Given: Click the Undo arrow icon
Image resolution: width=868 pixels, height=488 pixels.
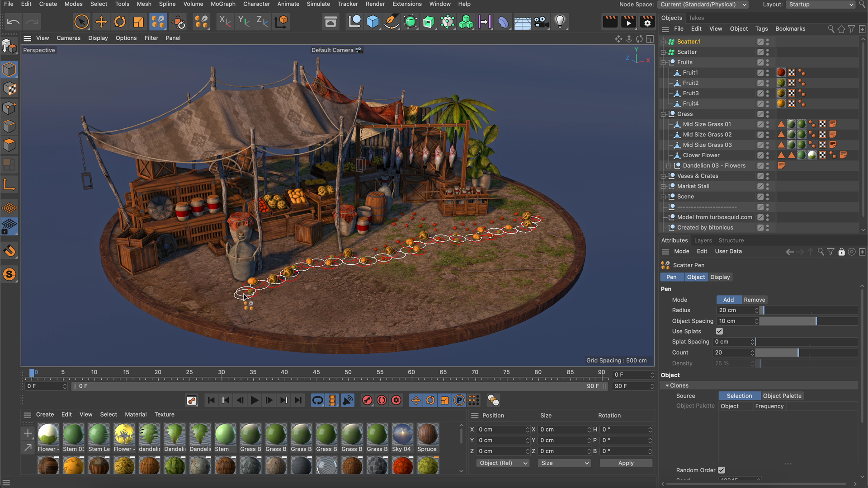Looking at the screenshot, I should (13, 22).
